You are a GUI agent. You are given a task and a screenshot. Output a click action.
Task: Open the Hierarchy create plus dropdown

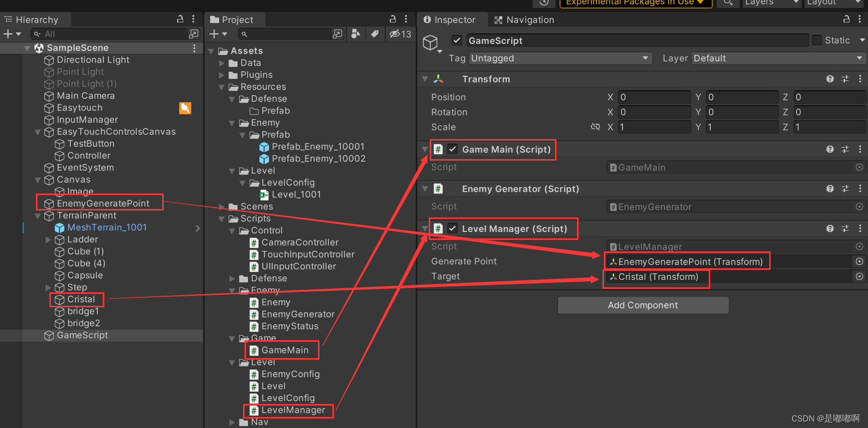12,34
